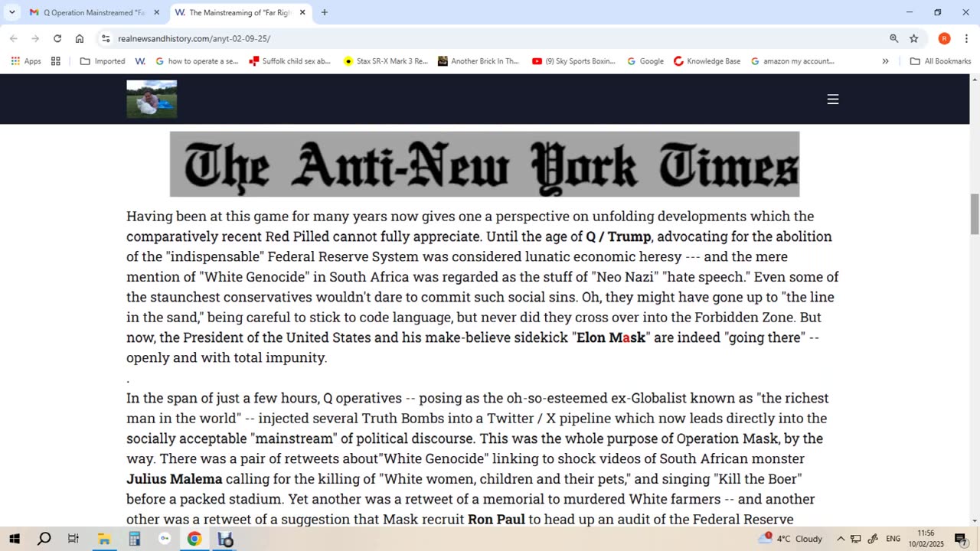
Task: Open the tab search dropdown arrow
Action: 12,12
